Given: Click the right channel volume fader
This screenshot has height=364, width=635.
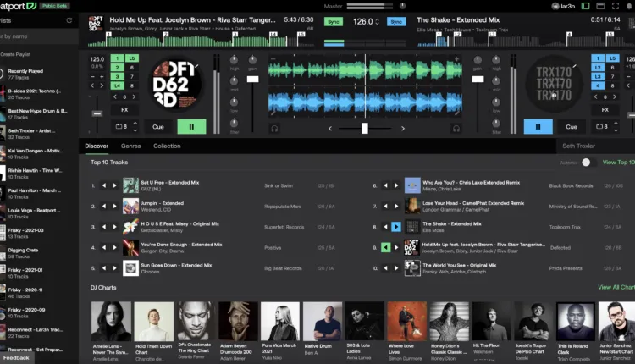Looking at the screenshot, I should tap(478, 79).
